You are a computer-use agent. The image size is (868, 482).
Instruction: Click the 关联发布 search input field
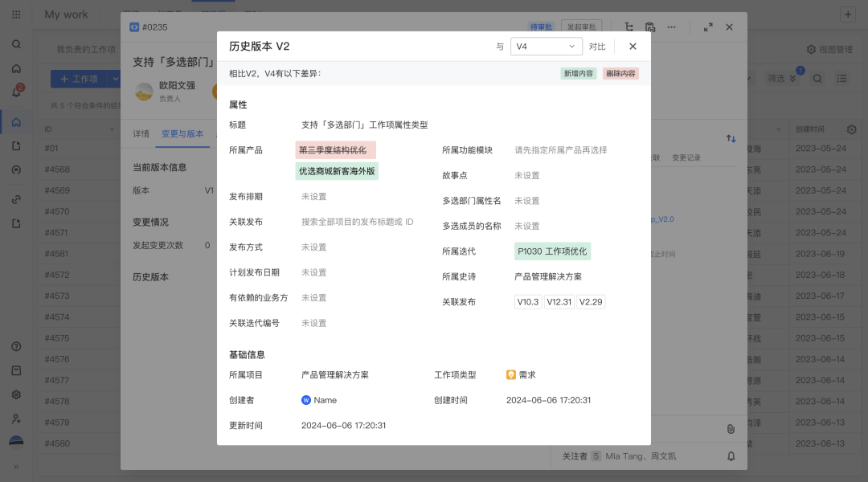[357, 222]
